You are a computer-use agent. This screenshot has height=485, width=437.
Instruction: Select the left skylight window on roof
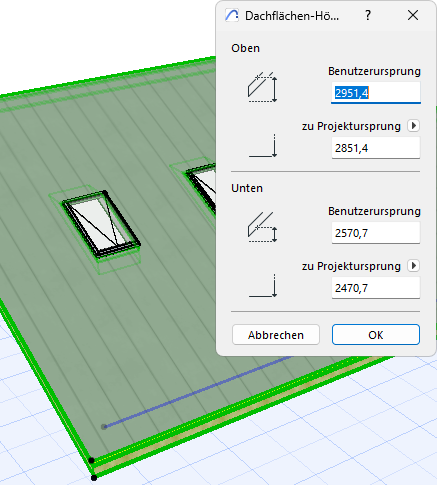(x=101, y=224)
